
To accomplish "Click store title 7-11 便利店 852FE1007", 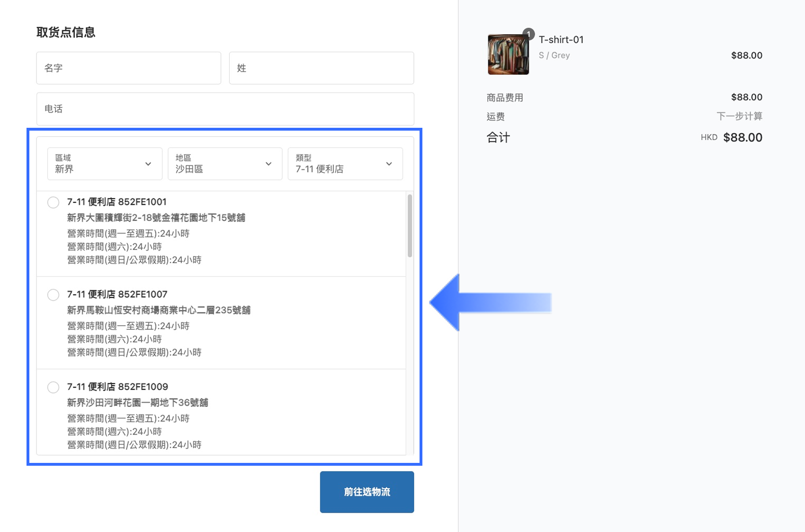I will point(117,294).
